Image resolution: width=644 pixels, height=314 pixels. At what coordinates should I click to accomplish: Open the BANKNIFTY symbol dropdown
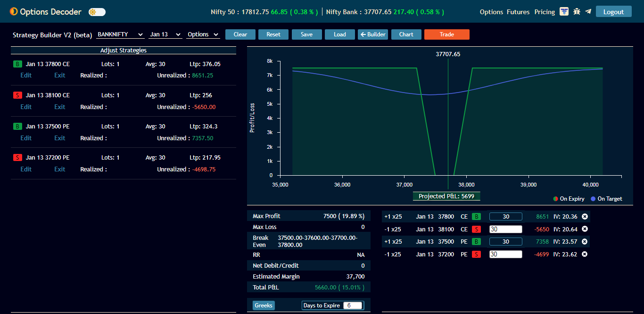pyautogui.click(x=120, y=34)
